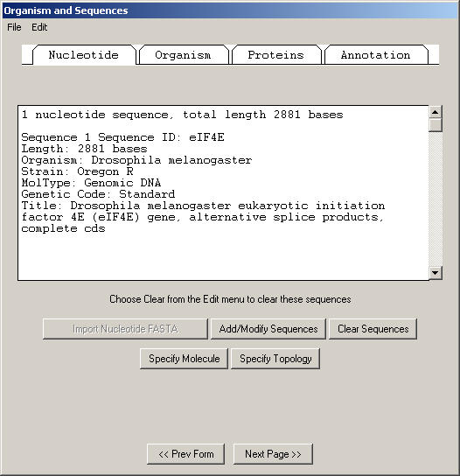This screenshot has width=460, height=476.
Task: Click the 'MolType: Genomic DNA' line
Action: click(91, 183)
